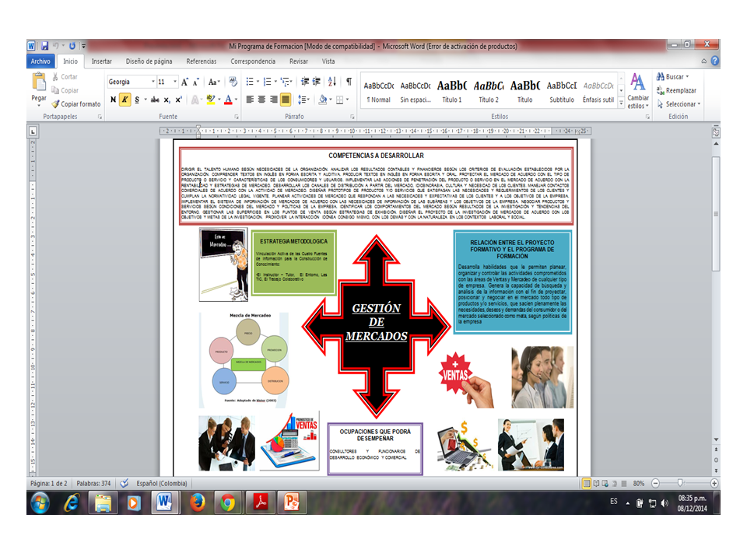This screenshot has height=560, width=747.
Task: Apply the Subtítulo style
Action: 562,91
